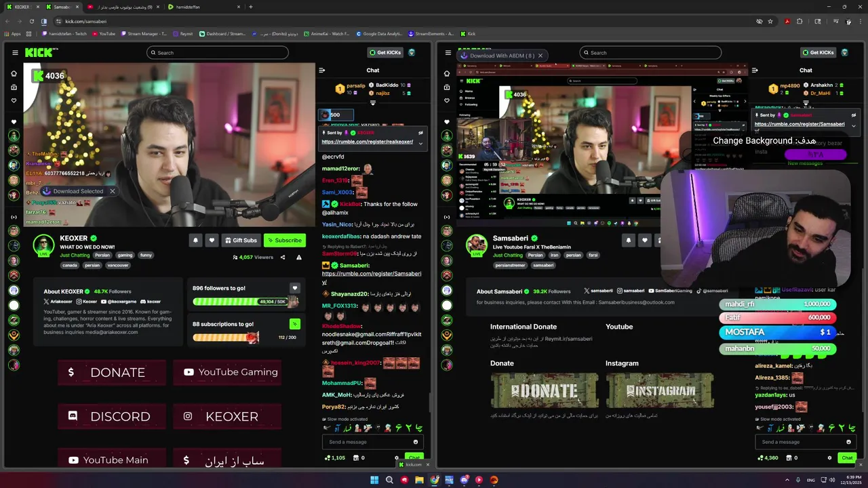This screenshot has width=868, height=488.
Task: Open the hamburger menu in Samsaberi's window
Action: pyautogui.click(x=448, y=52)
